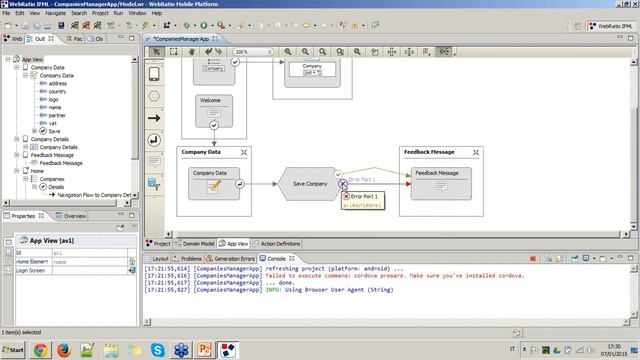This screenshot has height=360, width=640.
Task: Collapse the Feedback Message screen tree node
Action: pos(17,155)
